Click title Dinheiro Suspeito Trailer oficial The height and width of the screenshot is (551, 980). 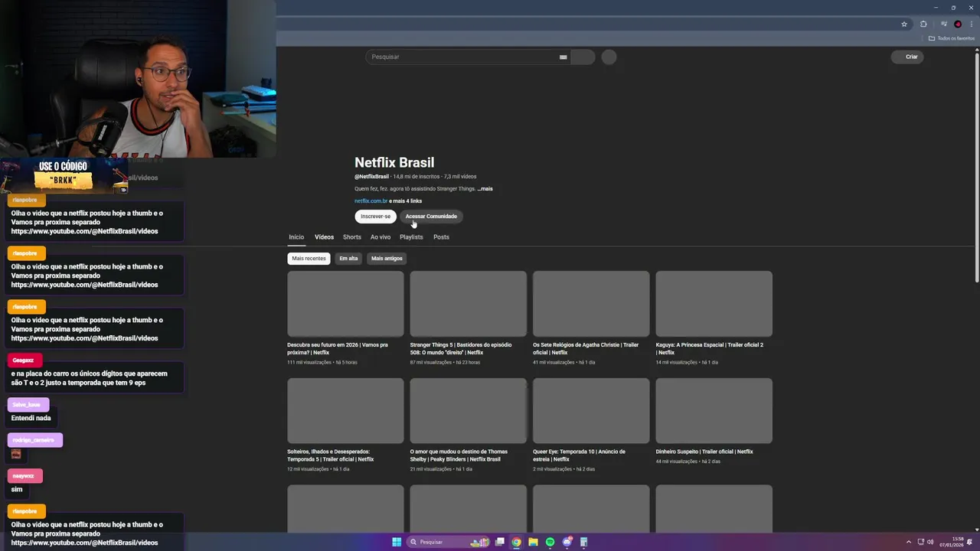(704, 452)
